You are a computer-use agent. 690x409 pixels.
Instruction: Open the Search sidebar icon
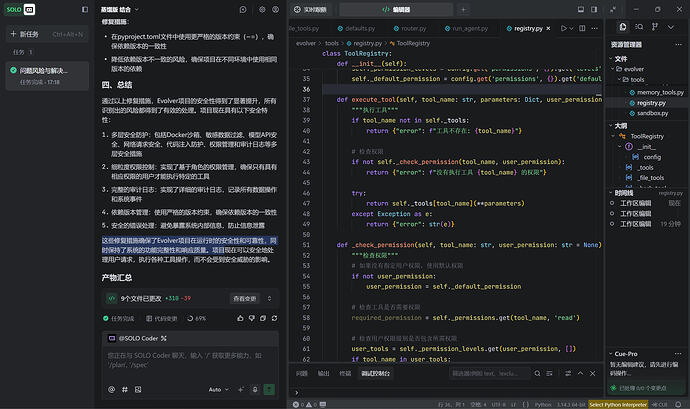(639, 27)
